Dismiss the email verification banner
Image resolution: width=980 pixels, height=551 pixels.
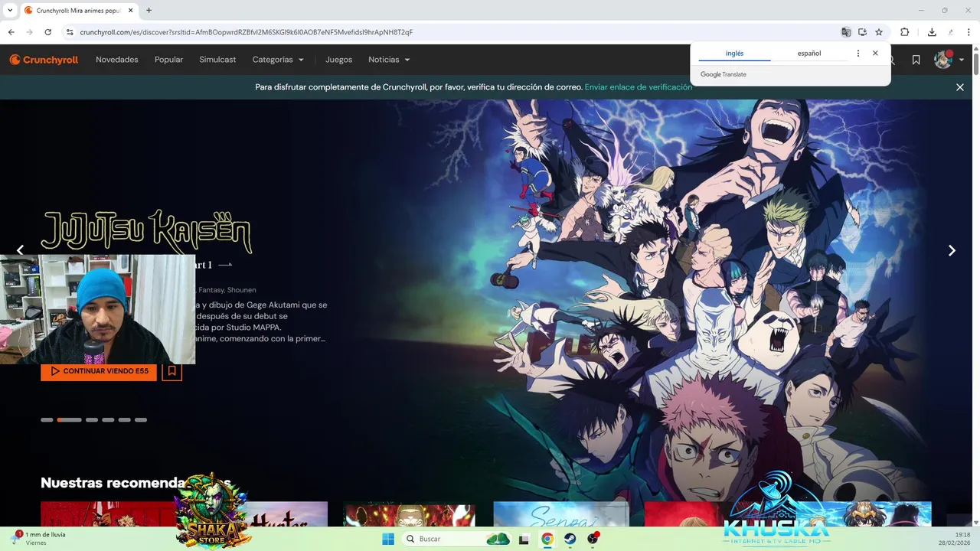pyautogui.click(x=960, y=87)
